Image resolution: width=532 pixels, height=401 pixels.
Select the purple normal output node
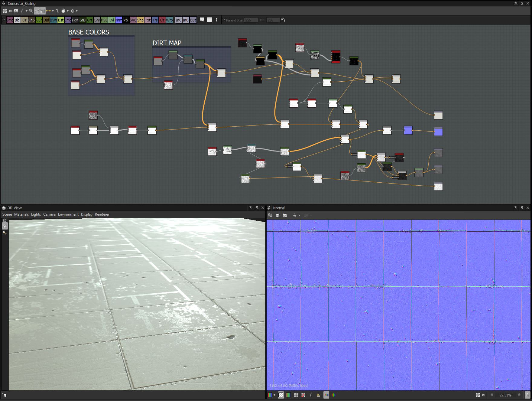(x=438, y=132)
